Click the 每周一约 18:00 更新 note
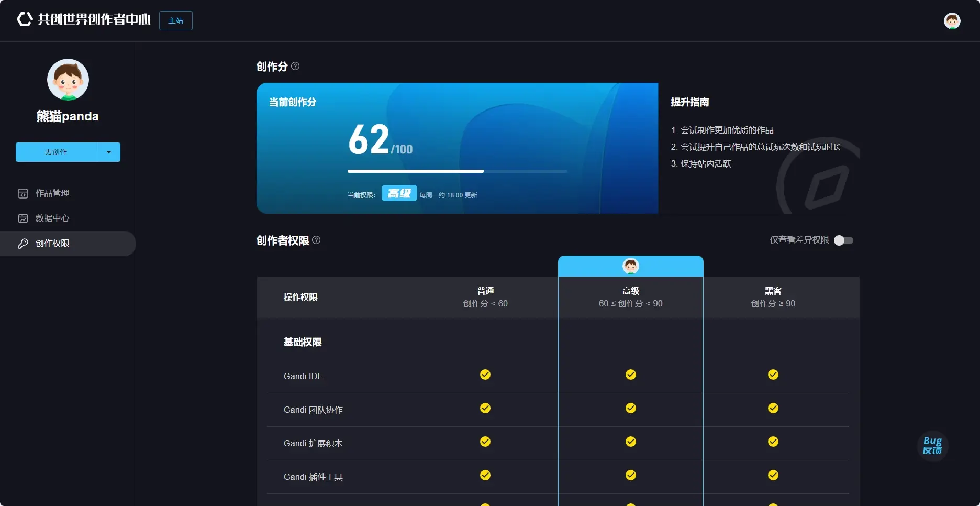 point(448,195)
